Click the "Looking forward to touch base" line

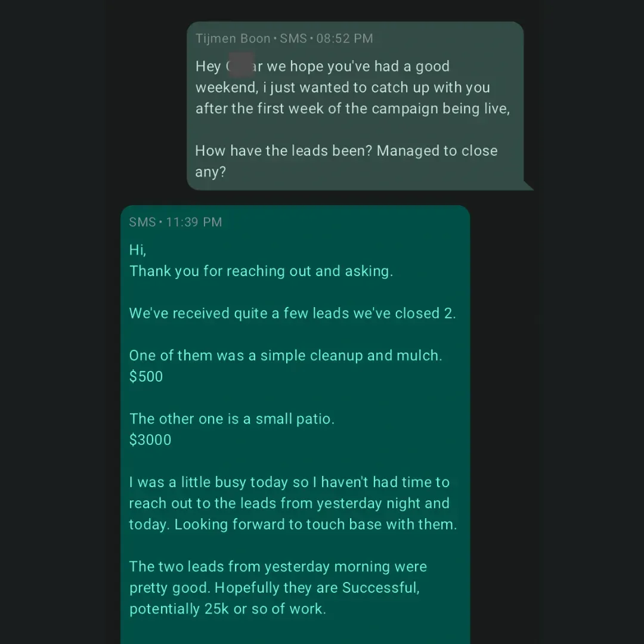tap(315, 525)
